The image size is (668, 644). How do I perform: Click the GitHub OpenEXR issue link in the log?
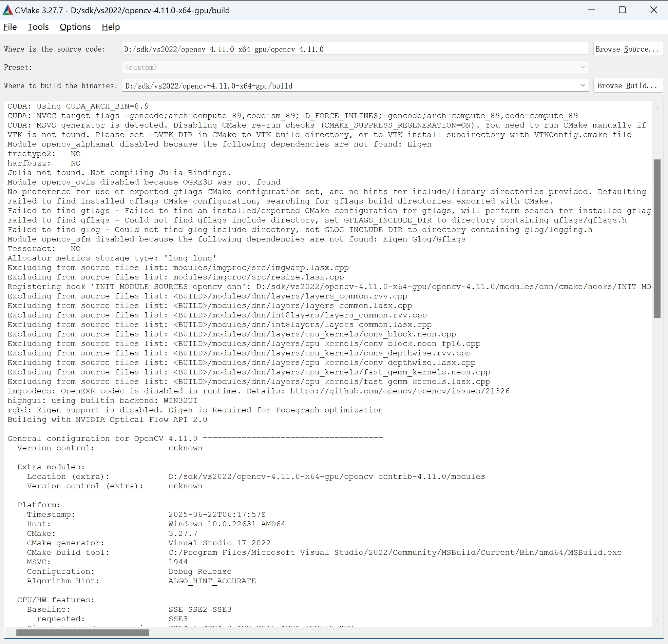click(x=399, y=391)
